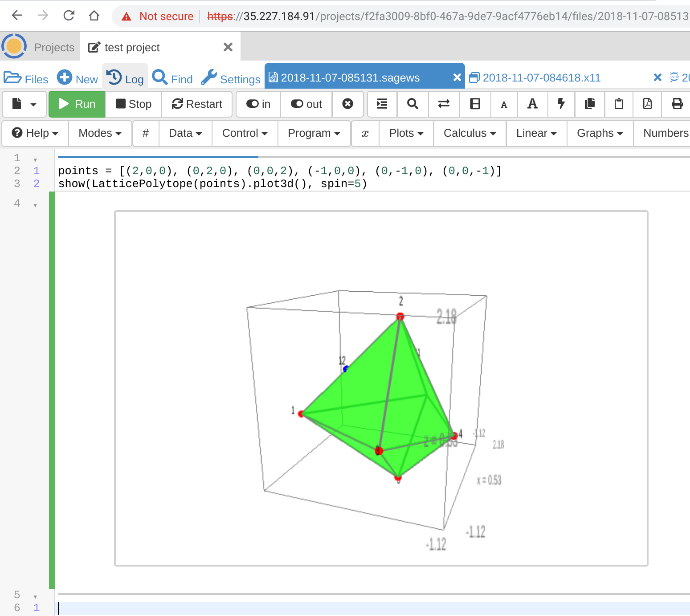The height and width of the screenshot is (616, 690).
Task: Click the replace arrows icon
Action: pos(444,104)
